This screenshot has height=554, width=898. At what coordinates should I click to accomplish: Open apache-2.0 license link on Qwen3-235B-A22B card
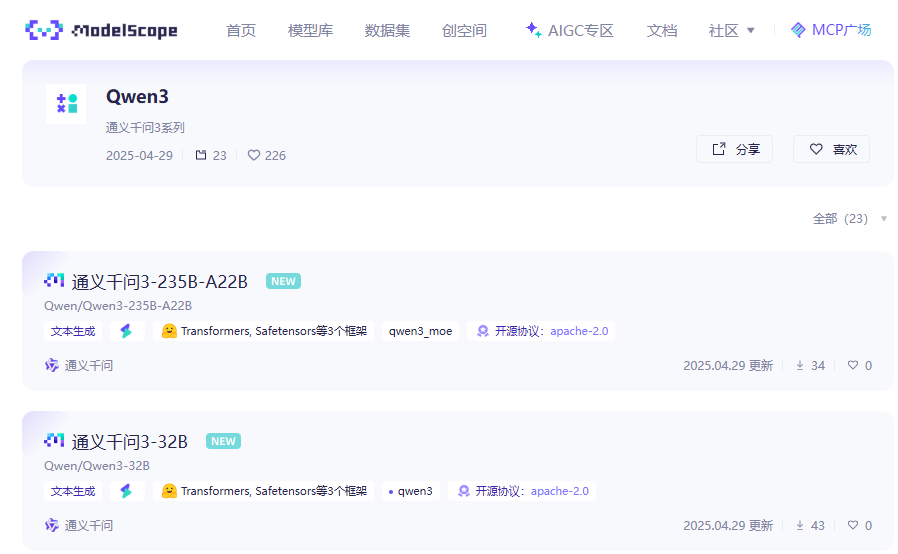point(579,331)
